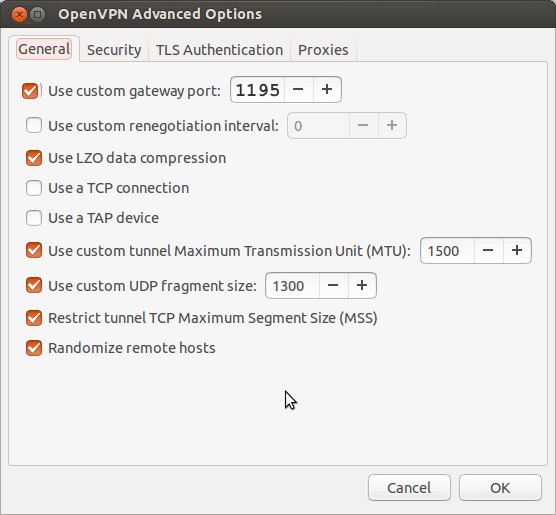Image resolution: width=556 pixels, height=515 pixels.
Task: Enable Use a TAP device
Action: coord(34,218)
